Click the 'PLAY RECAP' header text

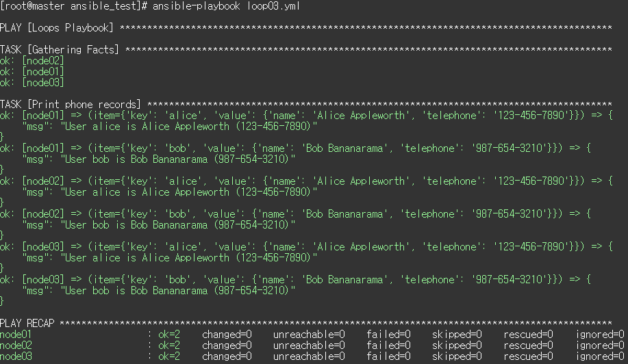(x=27, y=323)
